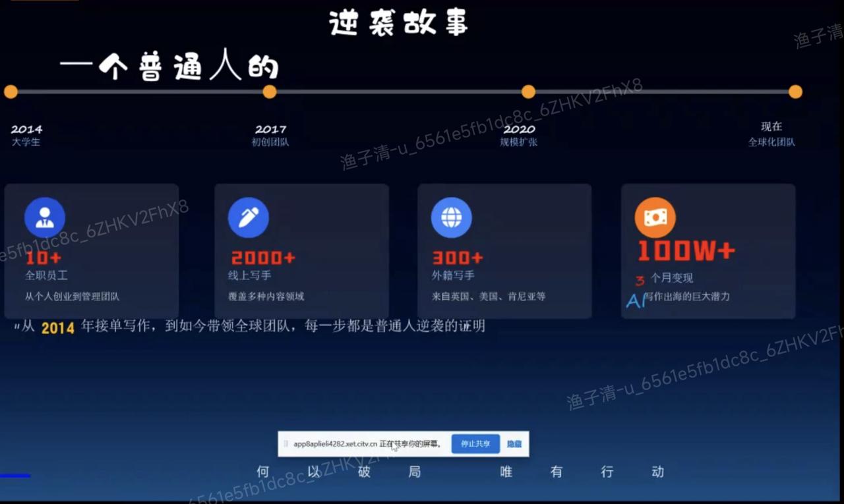Viewport: 844px width, 504px height.
Task: Click the drag handle on the sharing bar
Action: tap(286, 444)
